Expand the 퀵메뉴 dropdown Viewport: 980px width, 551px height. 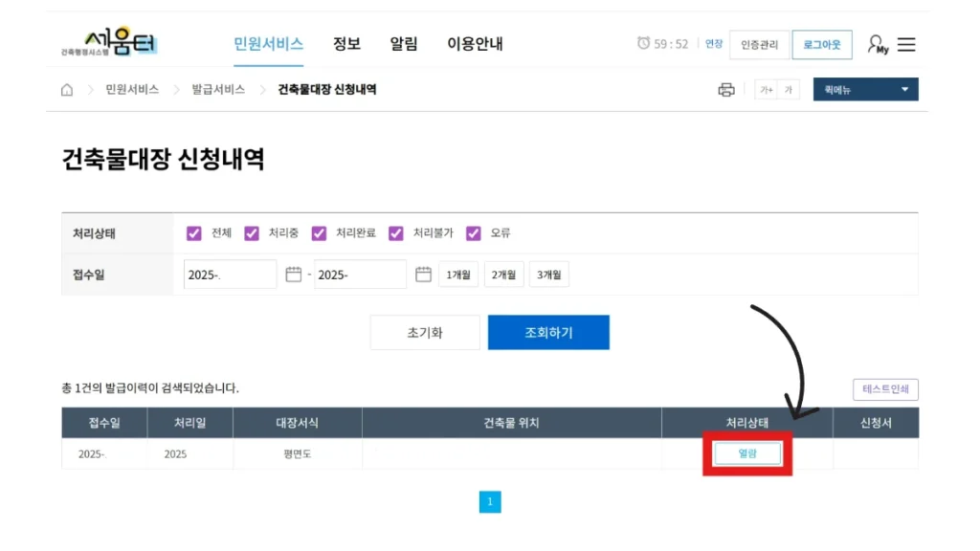864,88
